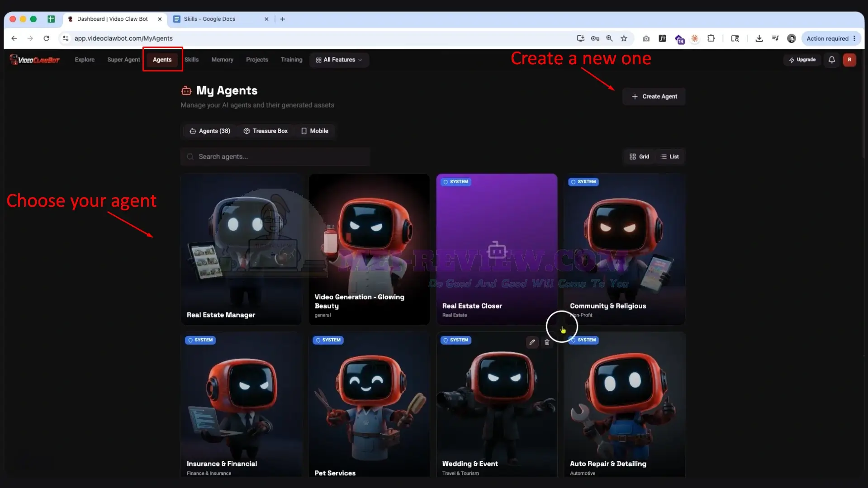Image resolution: width=868 pixels, height=488 pixels.
Task: Click the browser address bar URL
Action: tap(123, 38)
